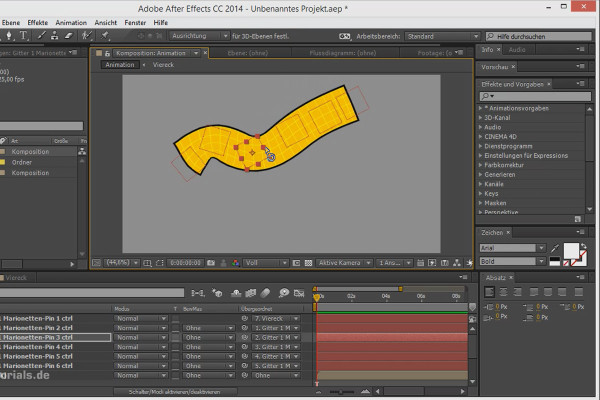This screenshot has width=600, height=400.
Task: Click zoom slider in timeline footer
Action: [341, 392]
